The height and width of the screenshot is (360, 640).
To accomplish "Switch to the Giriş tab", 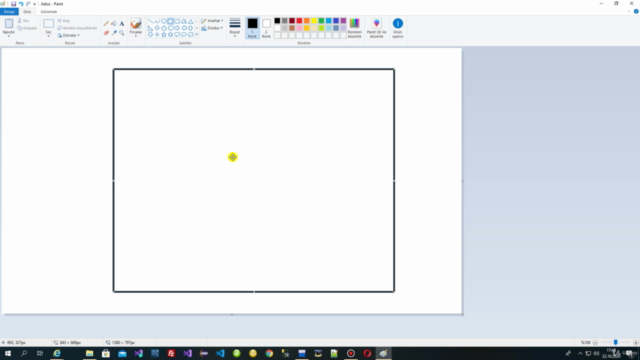I will [27, 12].
